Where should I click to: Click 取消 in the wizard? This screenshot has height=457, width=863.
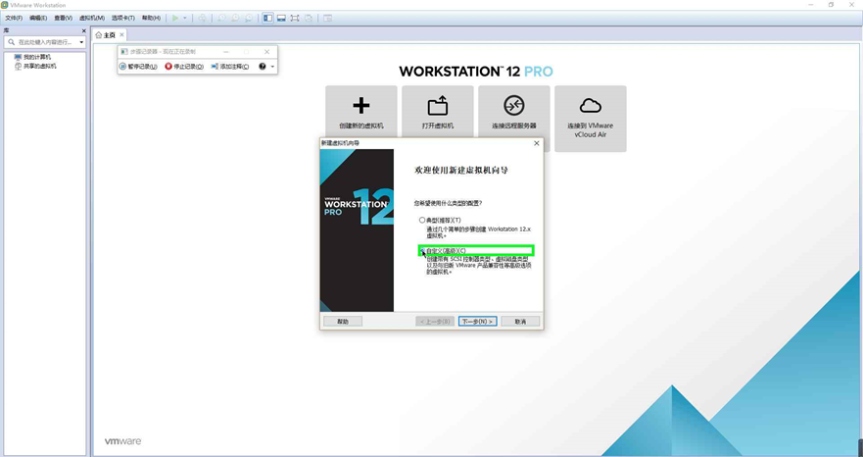tap(520, 321)
